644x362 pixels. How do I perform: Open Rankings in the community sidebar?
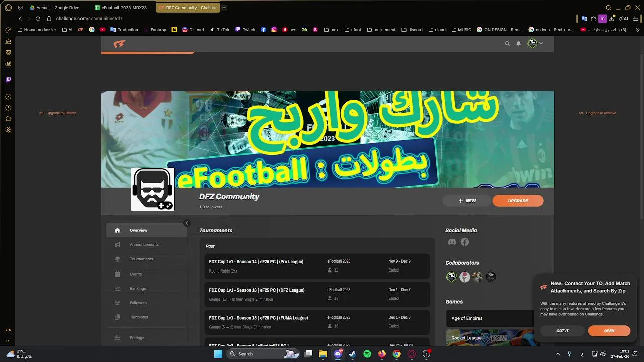click(146, 289)
